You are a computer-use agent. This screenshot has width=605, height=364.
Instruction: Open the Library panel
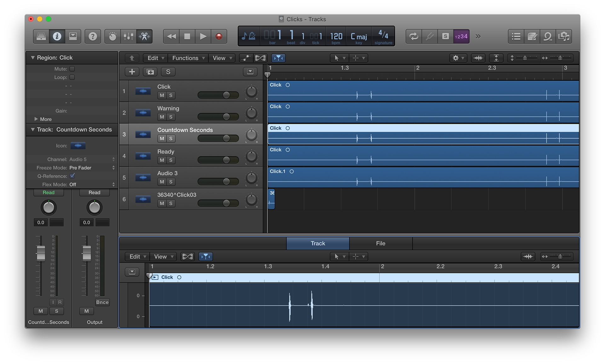[x=41, y=37]
